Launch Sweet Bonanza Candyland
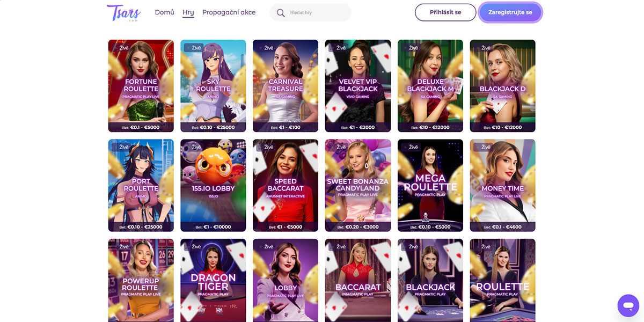This screenshot has height=322, width=644. pos(358,185)
